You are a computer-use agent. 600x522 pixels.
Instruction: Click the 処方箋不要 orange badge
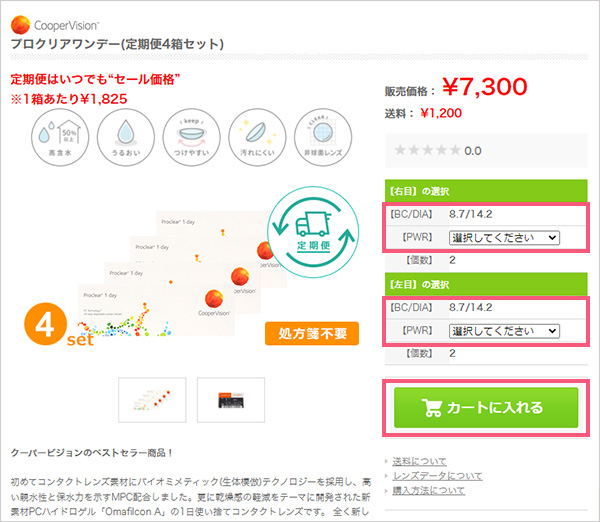click(312, 333)
